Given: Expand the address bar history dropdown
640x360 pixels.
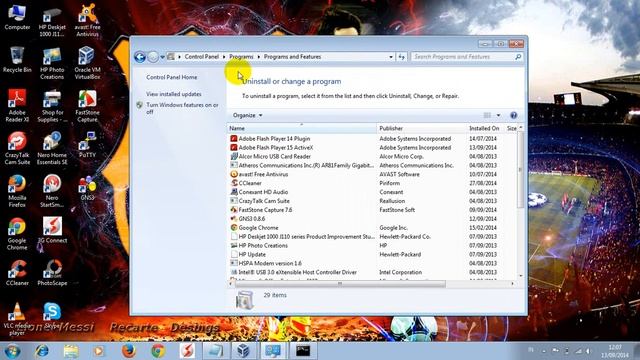Looking at the screenshot, I should pos(391,57).
